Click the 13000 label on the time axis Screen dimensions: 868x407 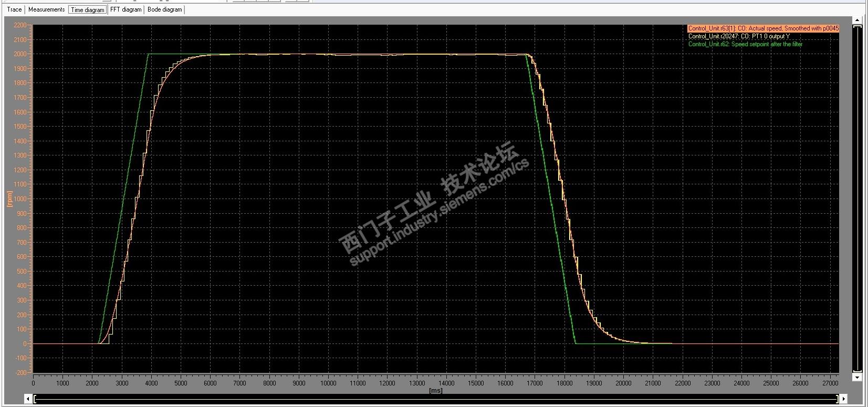pyautogui.click(x=417, y=383)
